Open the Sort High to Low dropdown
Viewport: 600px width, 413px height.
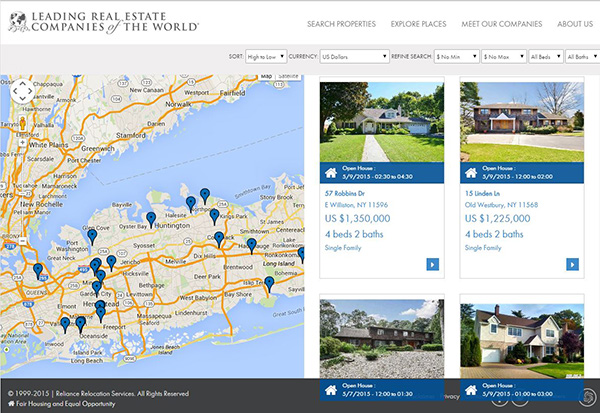click(x=265, y=56)
